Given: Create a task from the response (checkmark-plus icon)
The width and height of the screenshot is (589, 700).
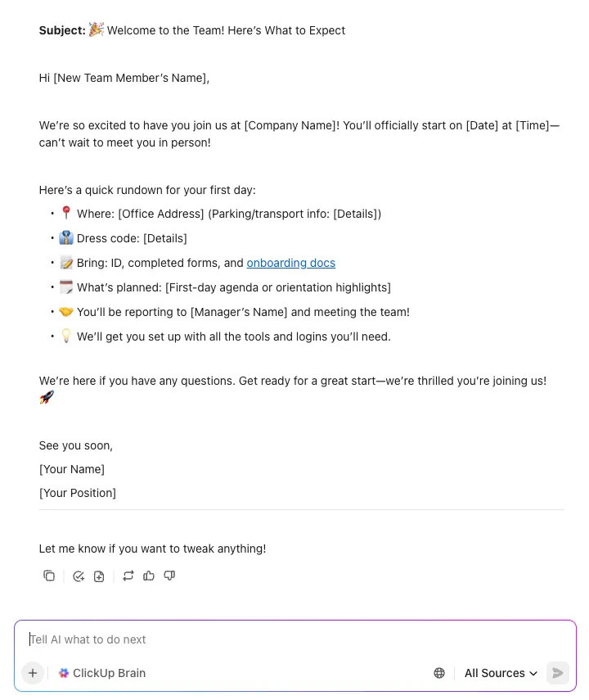Looking at the screenshot, I should 79,576.
